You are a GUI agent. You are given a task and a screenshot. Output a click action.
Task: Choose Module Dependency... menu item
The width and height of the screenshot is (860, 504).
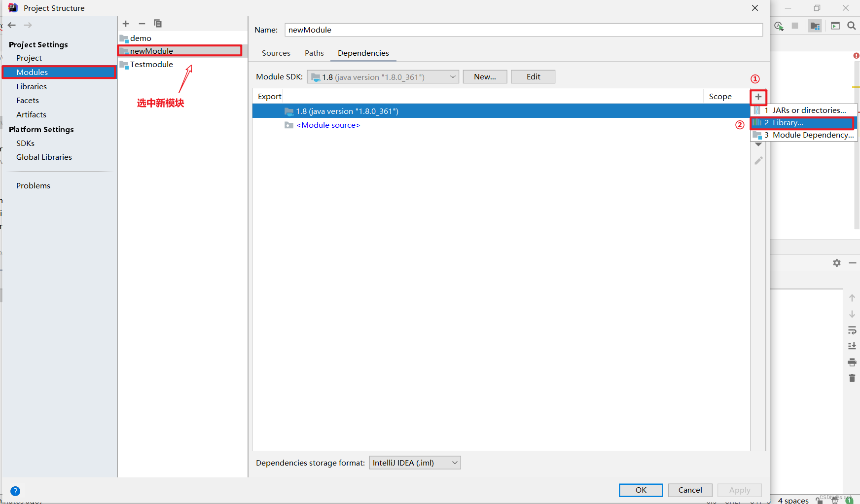pos(804,135)
